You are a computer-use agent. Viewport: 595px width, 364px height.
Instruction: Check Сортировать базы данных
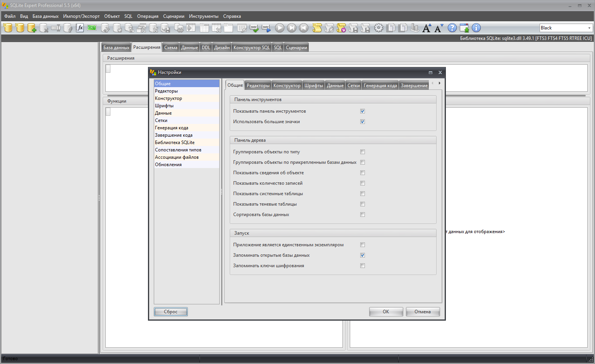pyautogui.click(x=363, y=215)
